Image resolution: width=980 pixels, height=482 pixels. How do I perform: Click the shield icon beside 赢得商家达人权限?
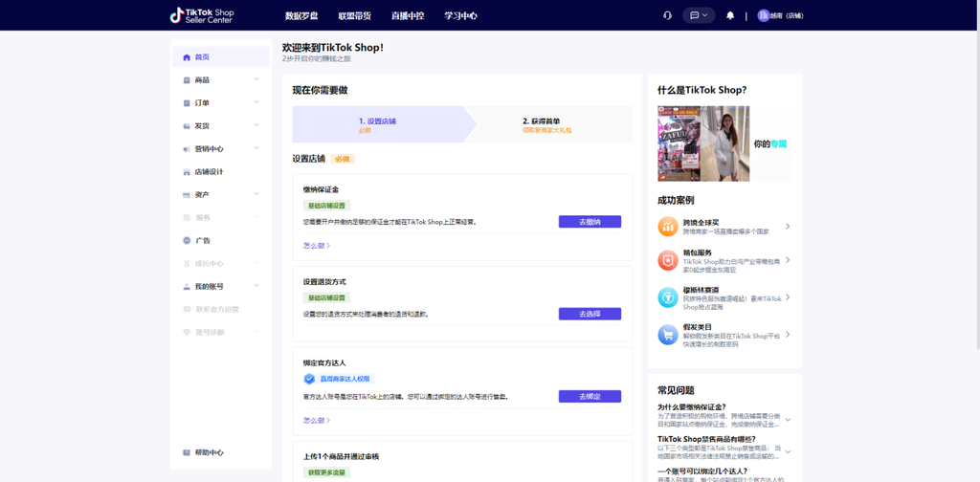pyautogui.click(x=309, y=379)
